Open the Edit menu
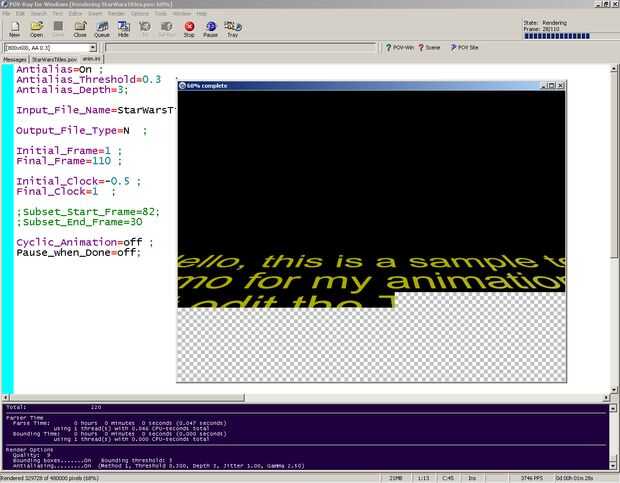 coord(20,13)
